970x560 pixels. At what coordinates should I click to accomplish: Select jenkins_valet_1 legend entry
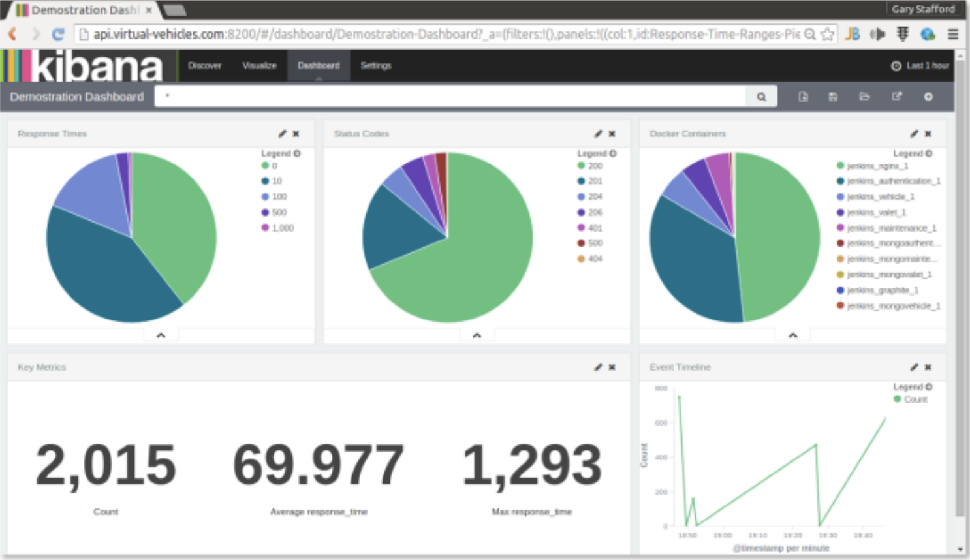point(871,212)
